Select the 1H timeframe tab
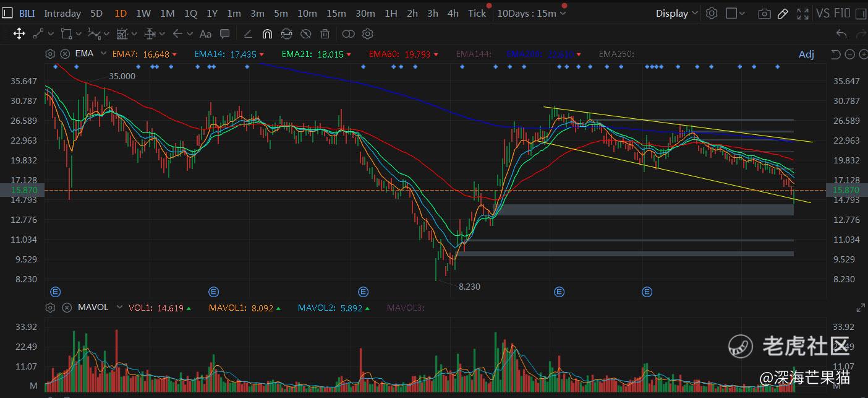 tap(391, 13)
